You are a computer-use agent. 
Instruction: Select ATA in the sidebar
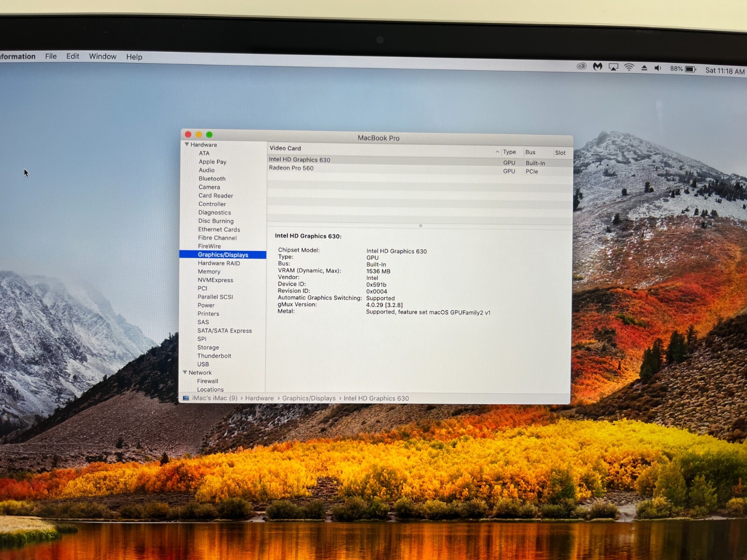(204, 153)
